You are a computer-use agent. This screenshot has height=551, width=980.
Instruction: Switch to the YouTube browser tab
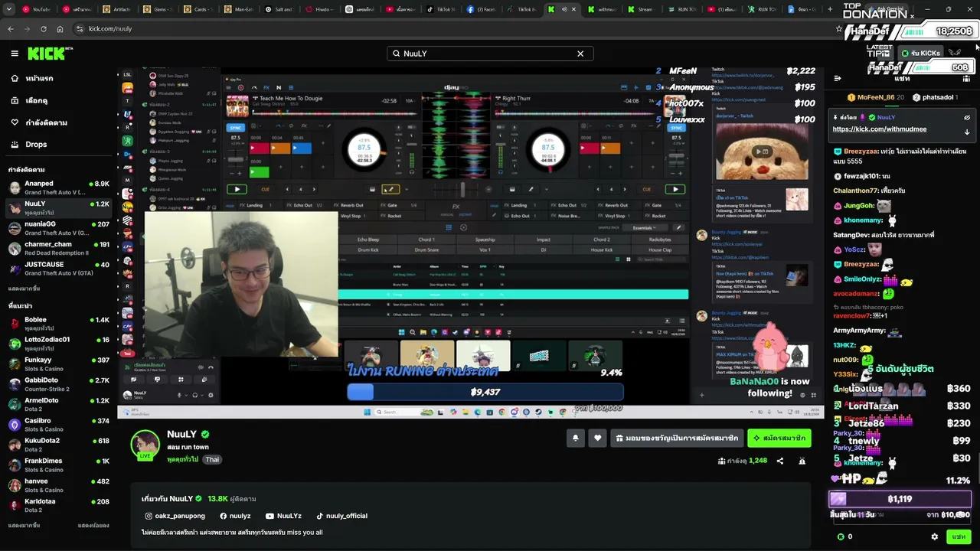pyautogui.click(x=36, y=9)
